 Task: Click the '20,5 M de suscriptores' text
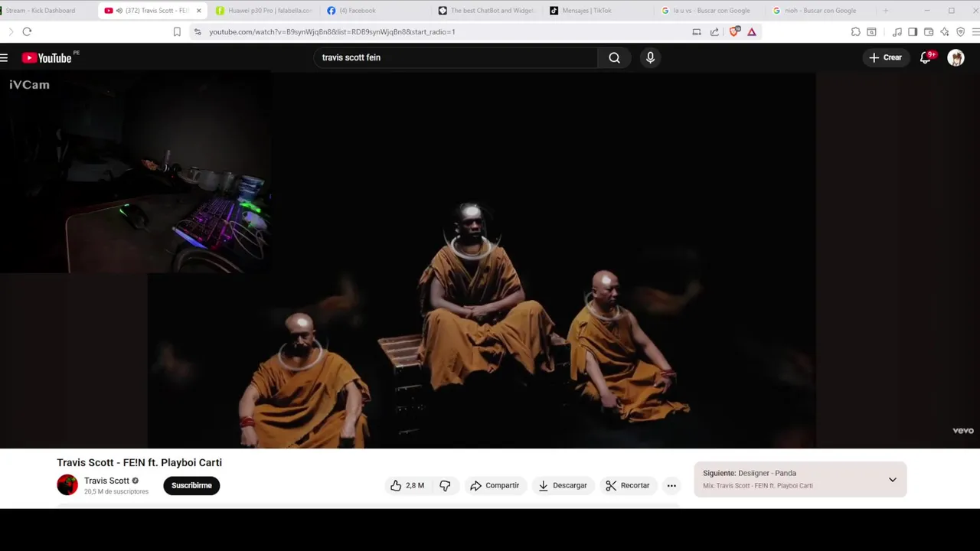[116, 491]
